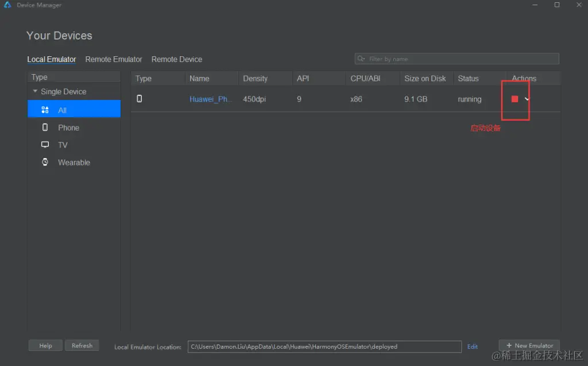588x366 pixels.
Task: Click the search magnifier icon in filter box
Action: pyautogui.click(x=361, y=59)
